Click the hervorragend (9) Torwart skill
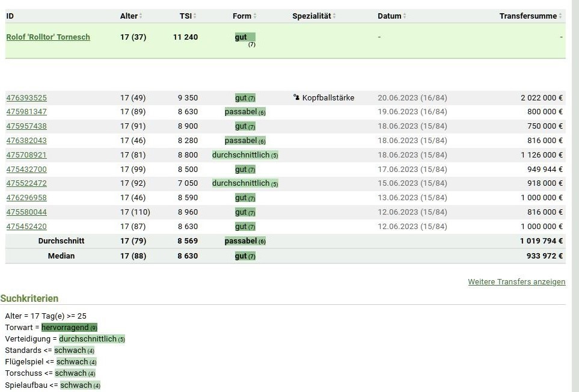The image size is (579, 392). coord(69,328)
